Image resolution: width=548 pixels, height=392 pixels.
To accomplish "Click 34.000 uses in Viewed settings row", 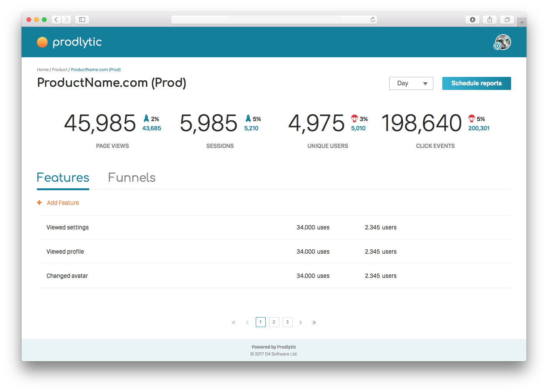I will tap(313, 228).
